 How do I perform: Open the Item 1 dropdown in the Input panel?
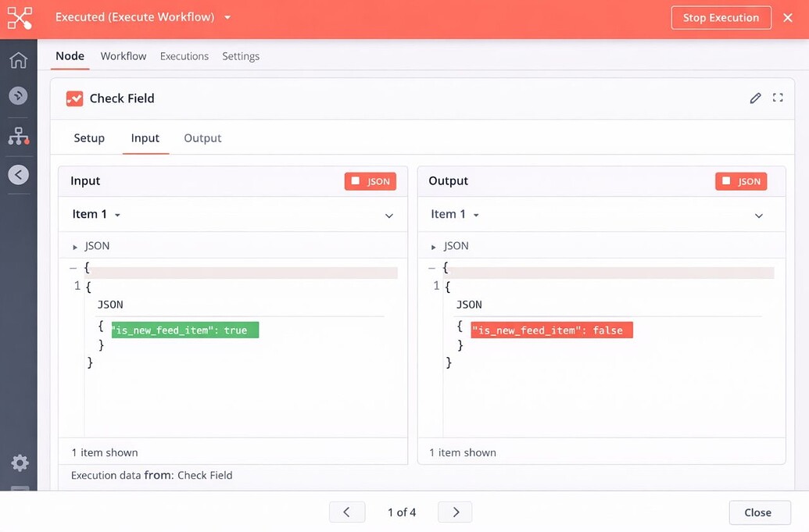coord(94,214)
